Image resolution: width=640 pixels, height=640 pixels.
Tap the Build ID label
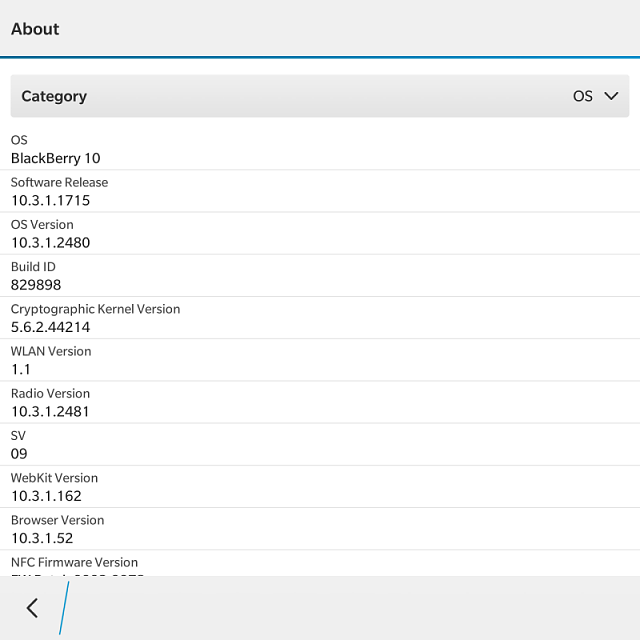click(33, 267)
